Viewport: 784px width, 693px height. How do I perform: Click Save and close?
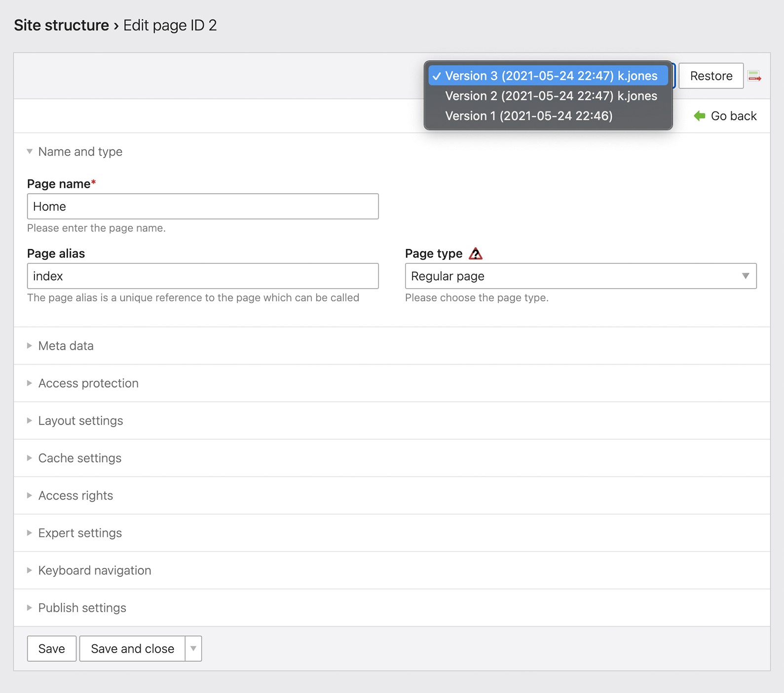coord(132,649)
